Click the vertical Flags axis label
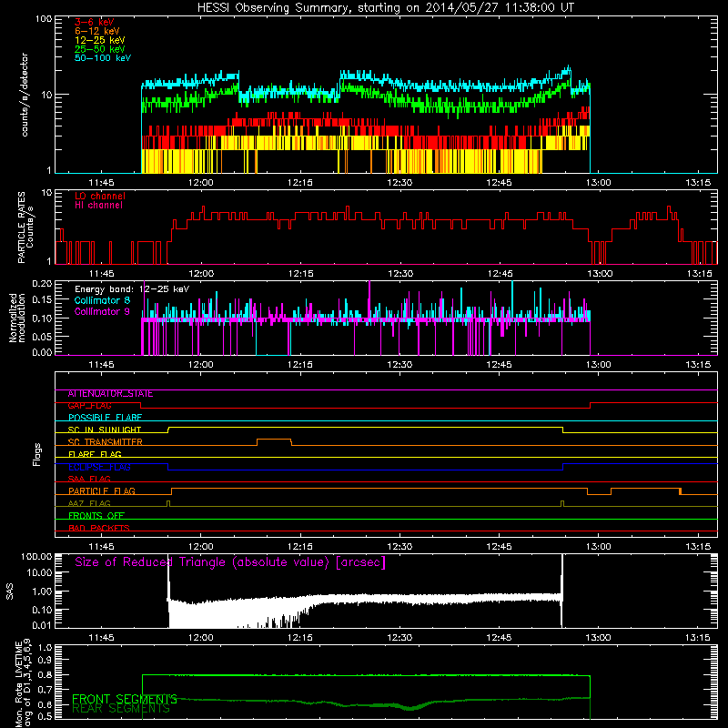This screenshot has width=728, height=728. pyautogui.click(x=36, y=454)
